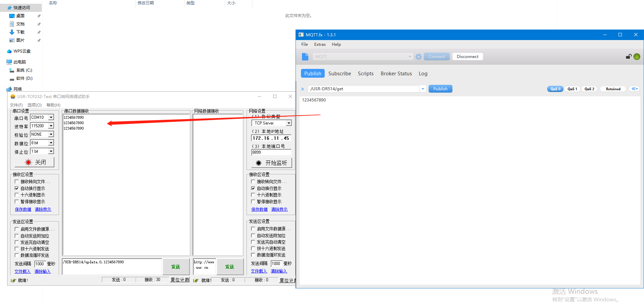
Task: Enable 数据流循环发送 in serial send settings
Action: click(x=17, y=255)
